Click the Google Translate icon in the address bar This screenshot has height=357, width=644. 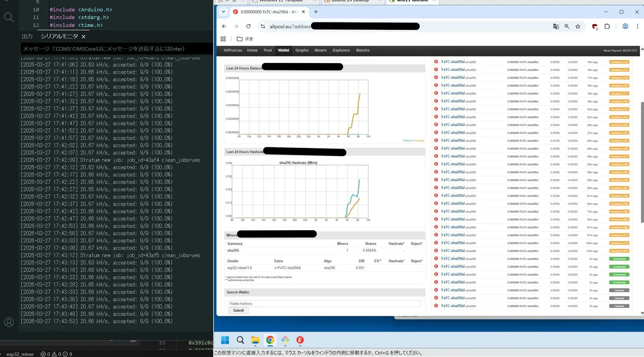(556, 27)
